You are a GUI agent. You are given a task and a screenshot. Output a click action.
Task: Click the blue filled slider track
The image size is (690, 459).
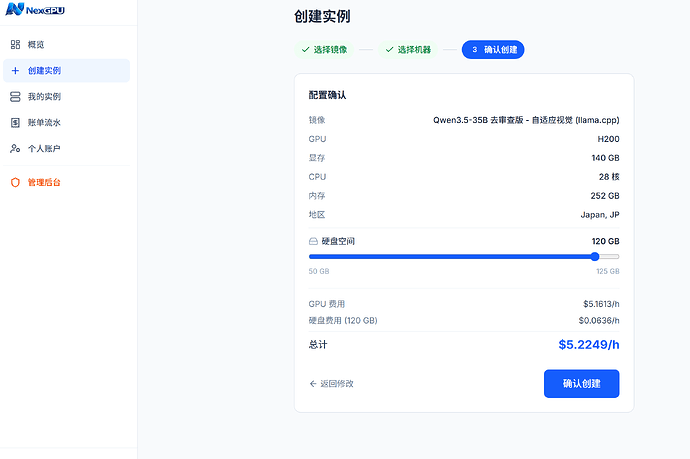[x=452, y=257]
